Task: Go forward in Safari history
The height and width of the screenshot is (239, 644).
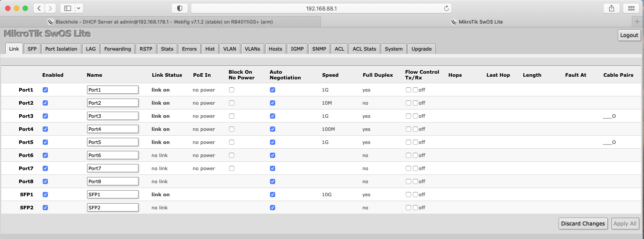Action: (51, 8)
